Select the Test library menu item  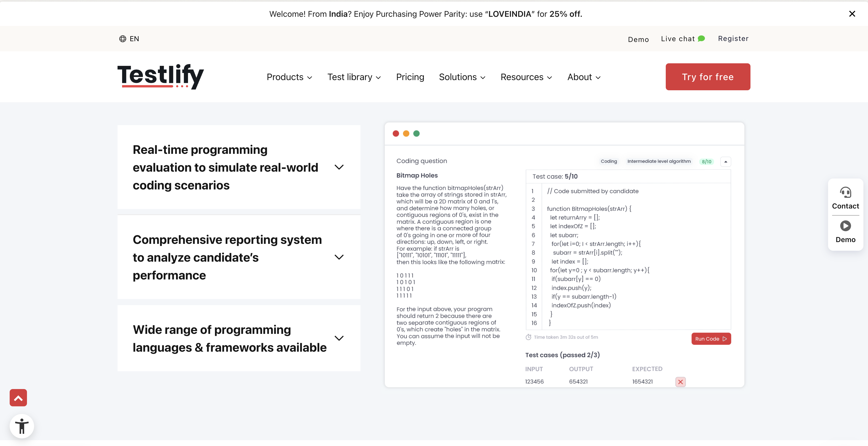click(x=353, y=77)
